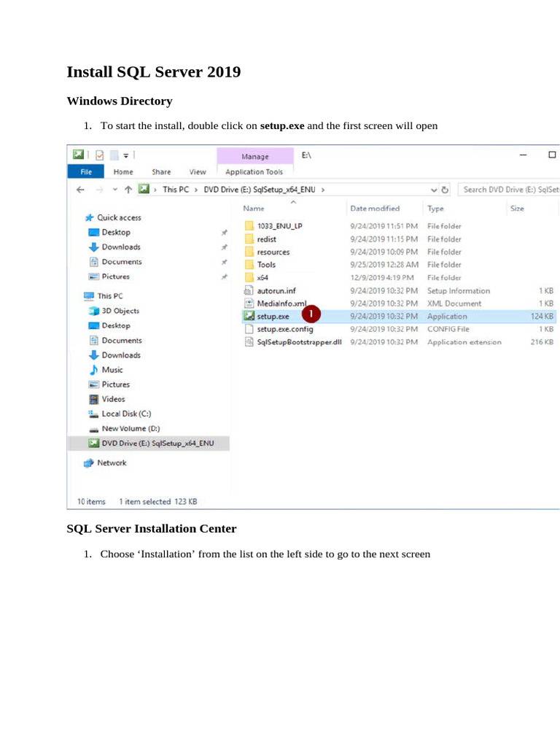Select the autorun.inf file icon
The image size is (560, 747).
click(x=249, y=291)
